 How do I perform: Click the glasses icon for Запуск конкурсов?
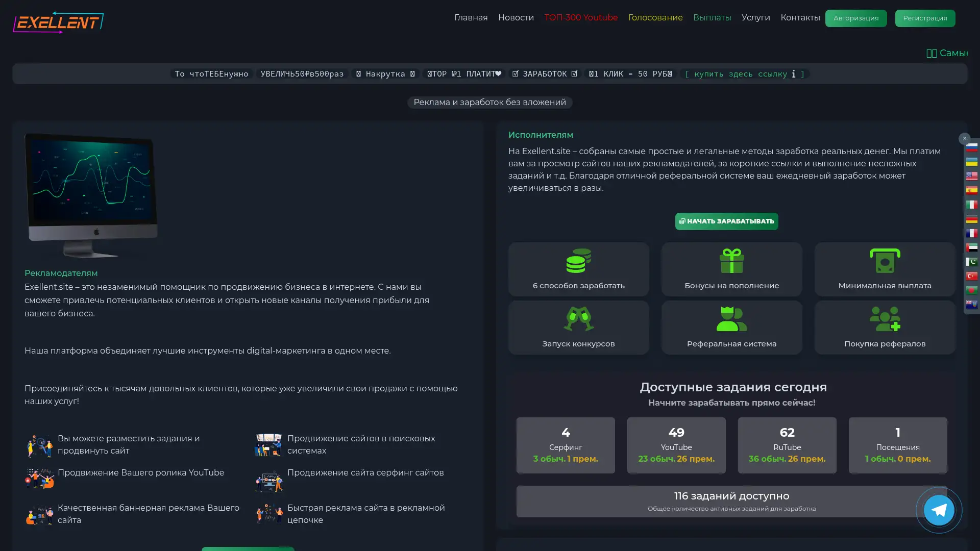[x=578, y=319]
